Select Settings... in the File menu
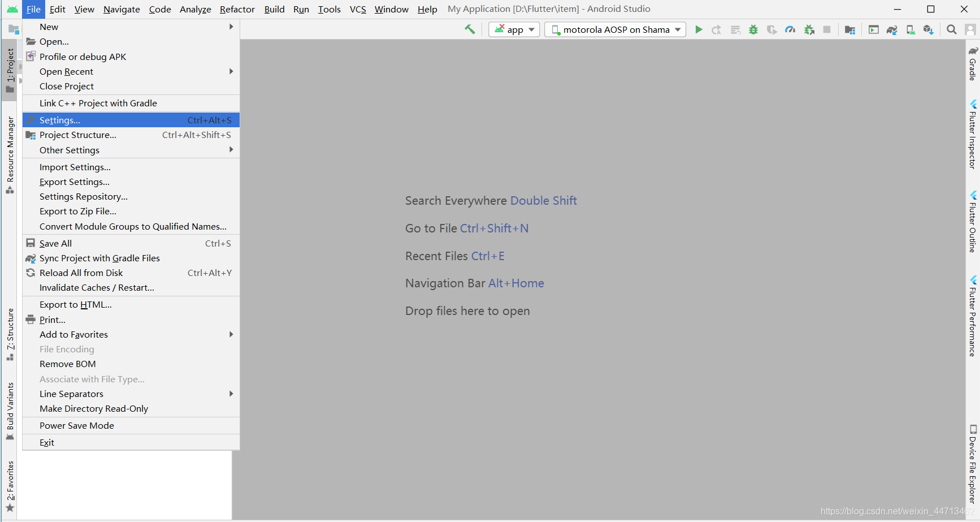The height and width of the screenshot is (522, 980). point(131,120)
